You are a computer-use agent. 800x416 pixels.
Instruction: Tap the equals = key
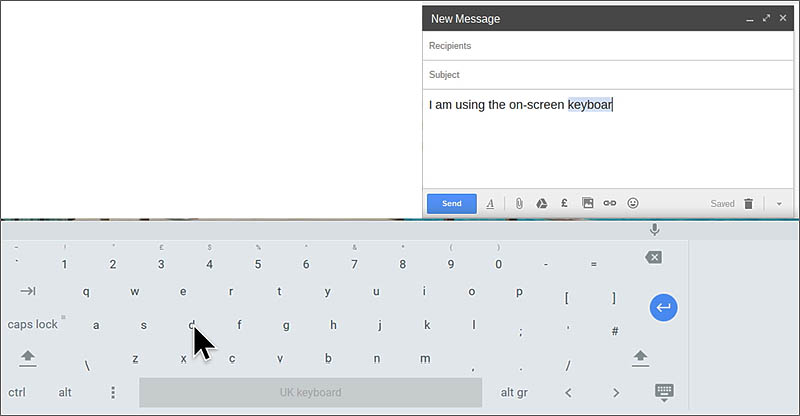pos(593,264)
